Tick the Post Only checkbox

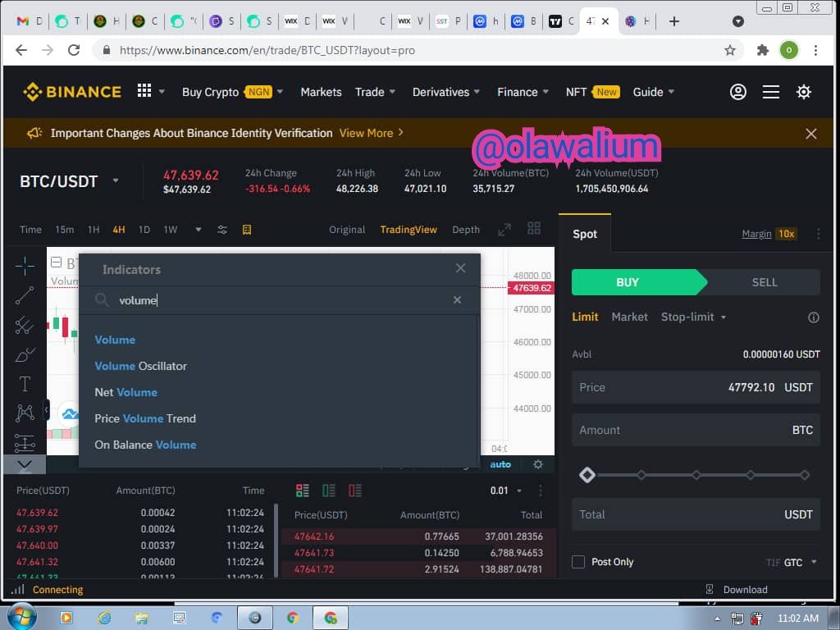[x=578, y=562]
